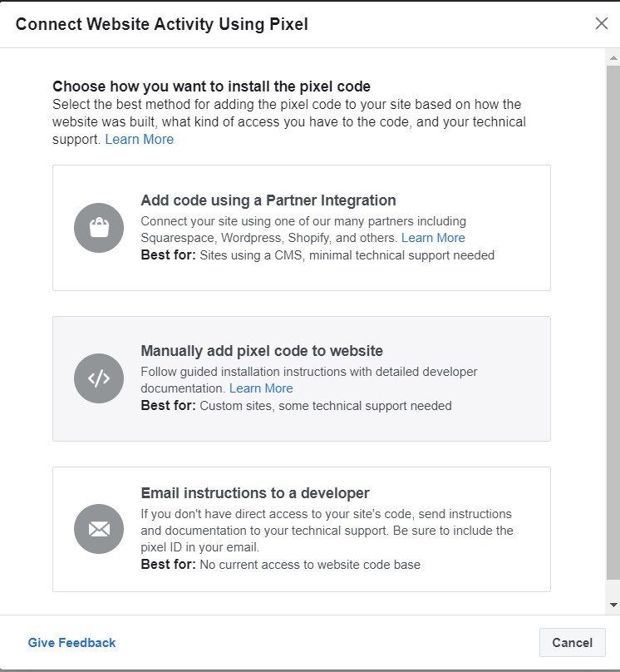Viewport: 620px width, 672px height.
Task: Open the Give Feedback link
Action: (x=72, y=642)
